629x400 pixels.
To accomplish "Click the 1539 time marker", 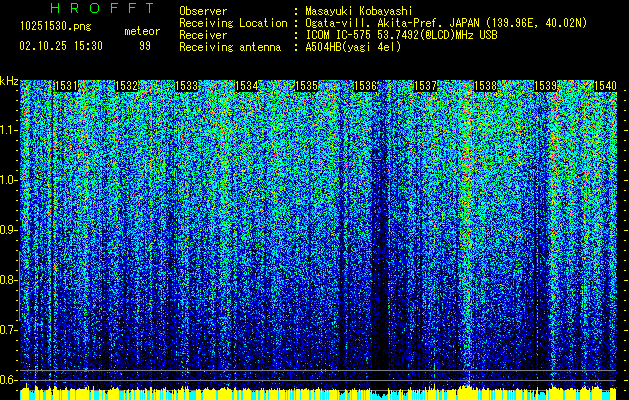I will [546, 86].
